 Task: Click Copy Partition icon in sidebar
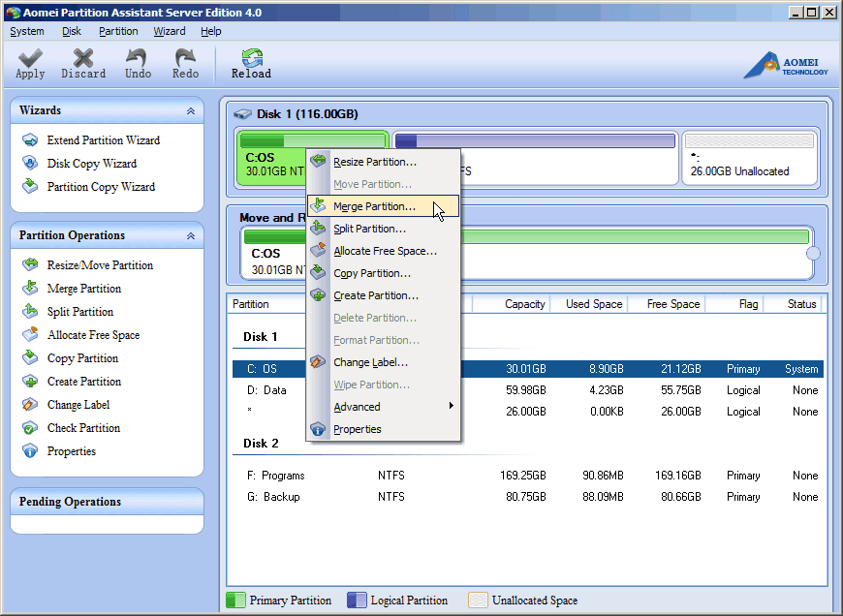(x=30, y=357)
